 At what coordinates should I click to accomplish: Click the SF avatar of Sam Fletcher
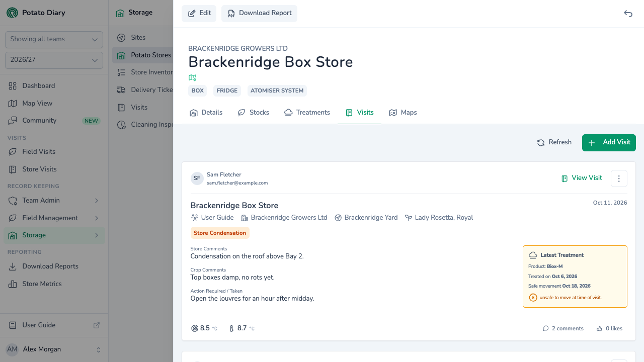tap(197, 178)
